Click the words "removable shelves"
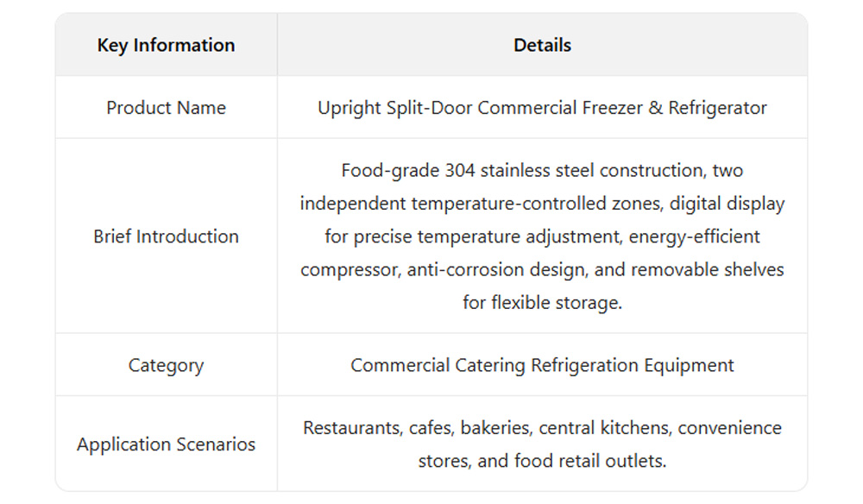 pyautogui.click(x=708, y=269)
